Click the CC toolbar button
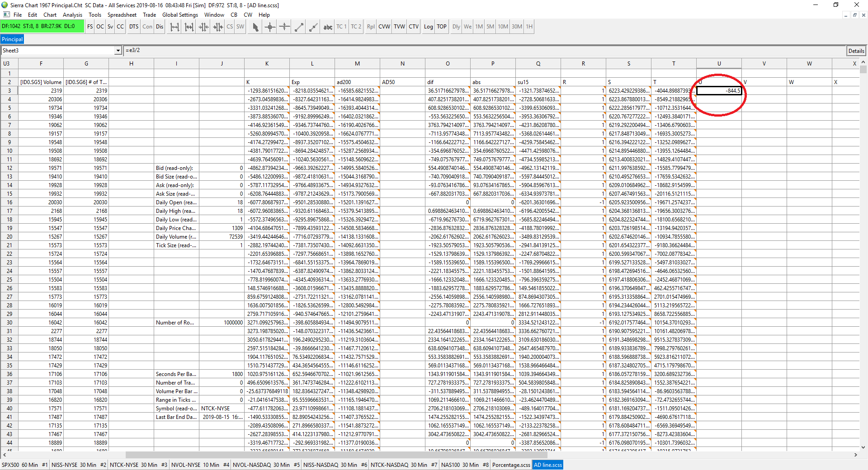 click(x=120, y=27)
